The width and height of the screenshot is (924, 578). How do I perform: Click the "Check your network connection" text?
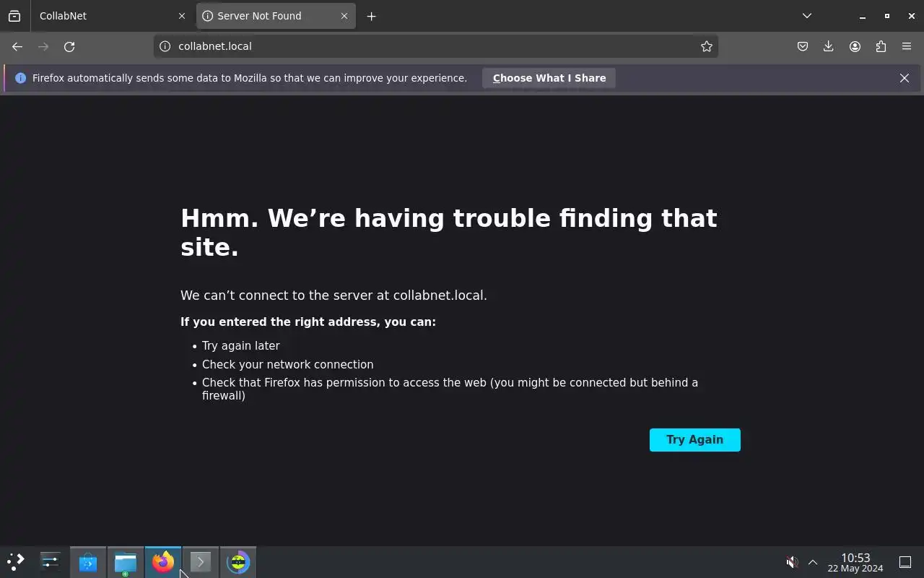(287, 365)
